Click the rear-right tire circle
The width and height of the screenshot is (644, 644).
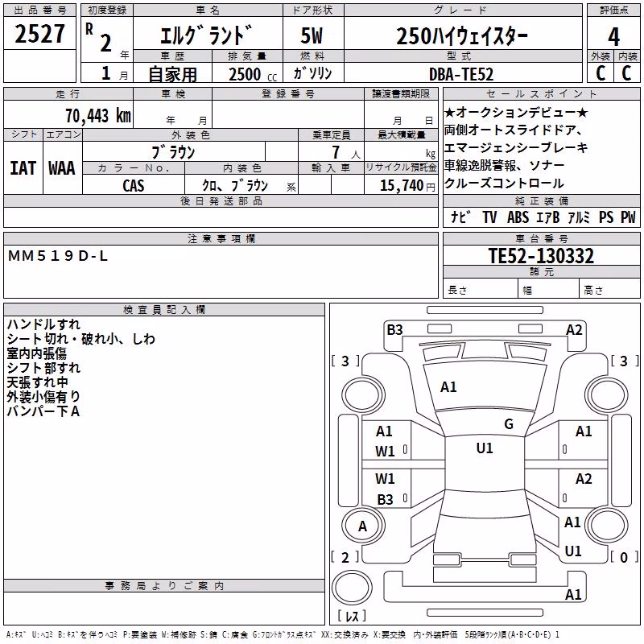click(x=607, y=526)
